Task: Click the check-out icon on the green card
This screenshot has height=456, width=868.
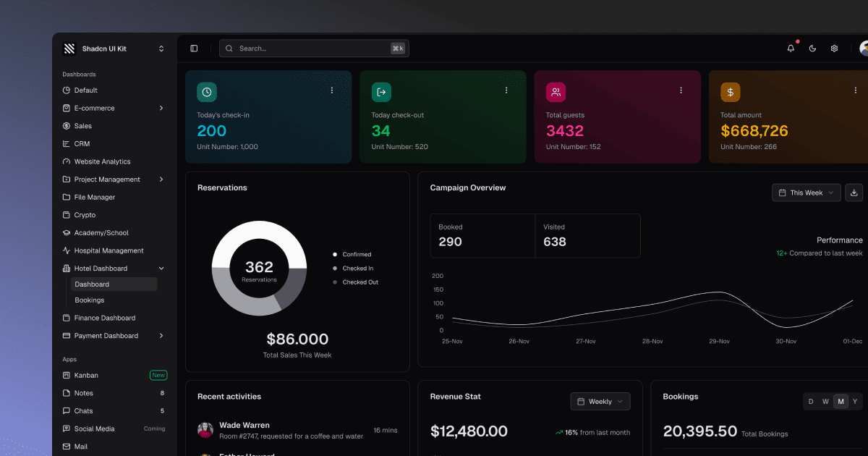Action: pyautogui.click(x=381, y=92)
